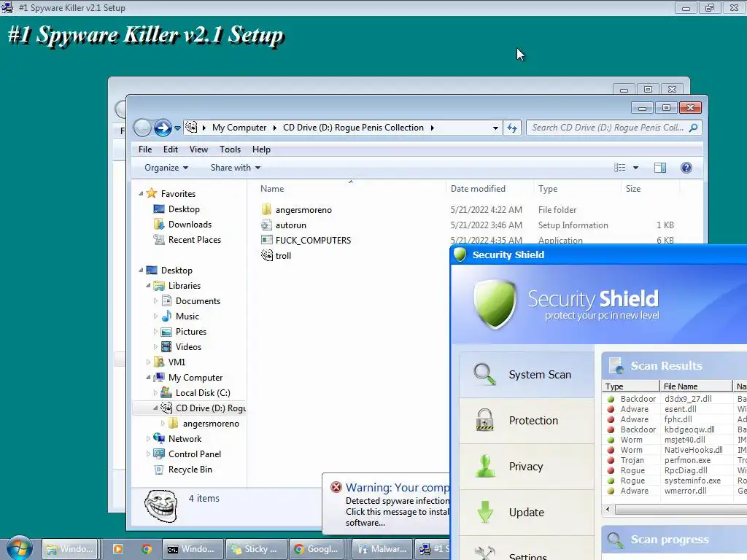Toggle the preview pane icon

click(660, 168)
